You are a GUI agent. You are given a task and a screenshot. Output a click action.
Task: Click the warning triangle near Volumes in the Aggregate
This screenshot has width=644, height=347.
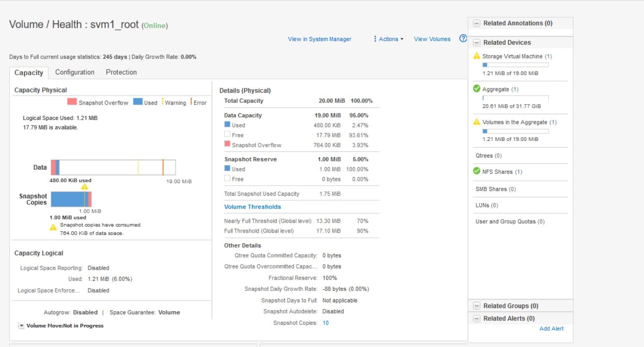pos(477,122)
